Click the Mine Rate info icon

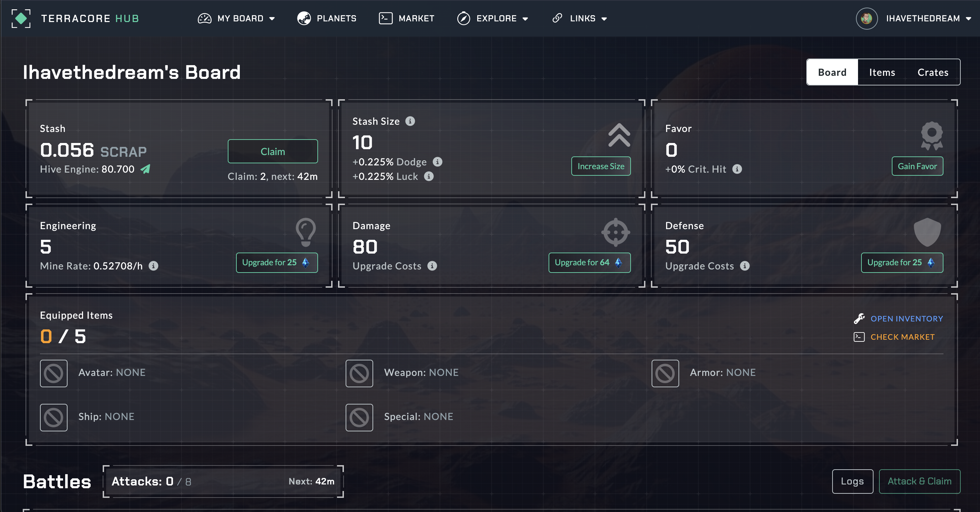153,266
